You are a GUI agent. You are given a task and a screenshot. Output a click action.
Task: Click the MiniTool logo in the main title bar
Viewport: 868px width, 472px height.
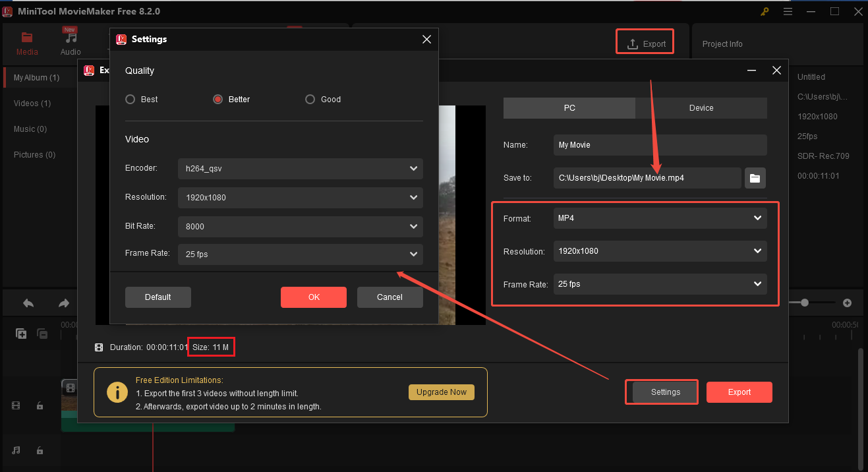coord(8,11)
